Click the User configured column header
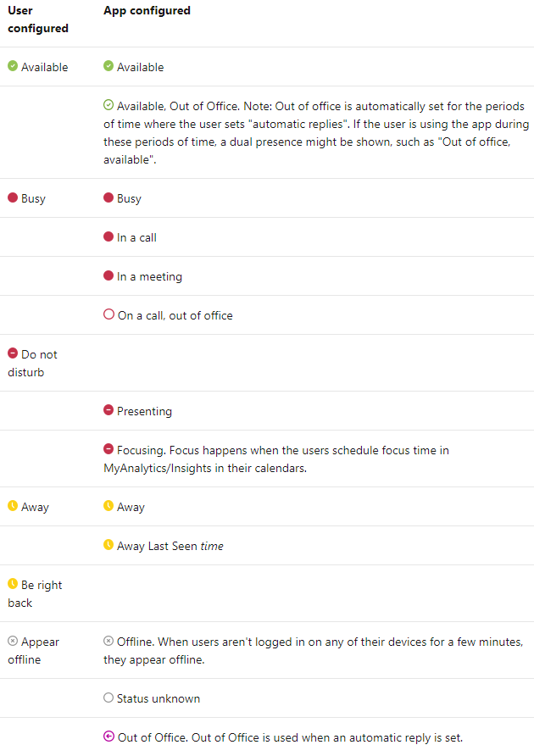This screenshot has width=534, height=756. 37,19
